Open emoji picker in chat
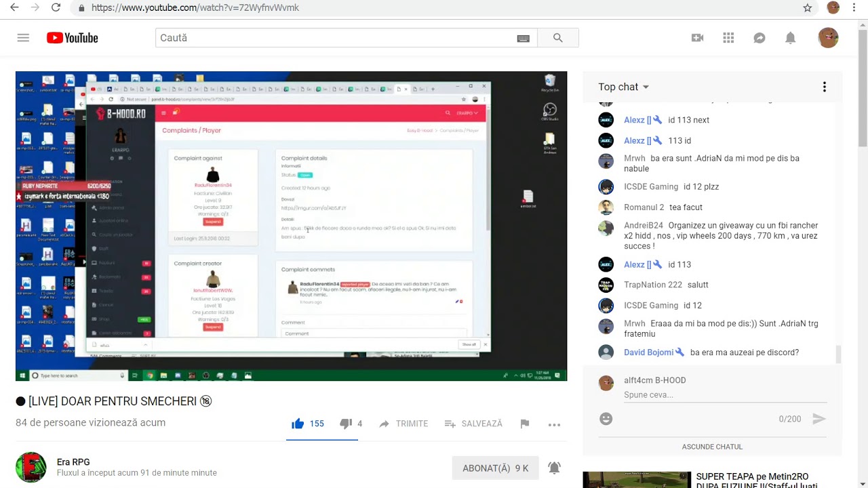 tap(606, 419)
